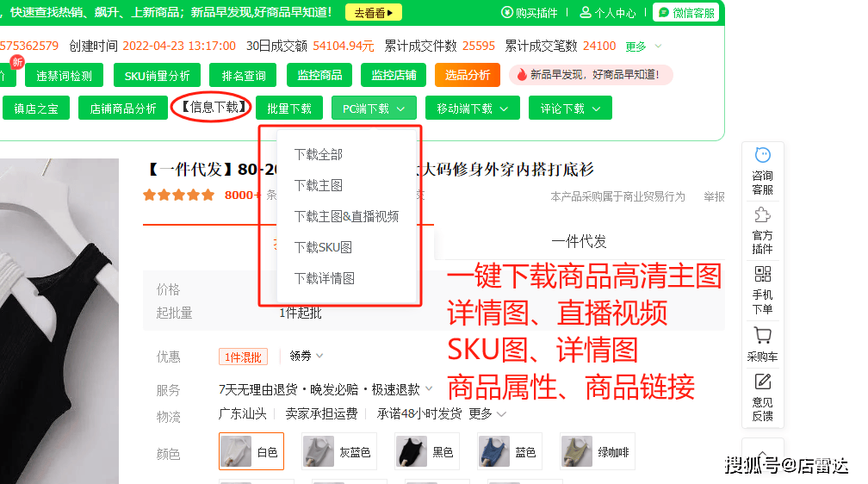
Task: Click 批量下载 button
Action: (x=289, y=108)
